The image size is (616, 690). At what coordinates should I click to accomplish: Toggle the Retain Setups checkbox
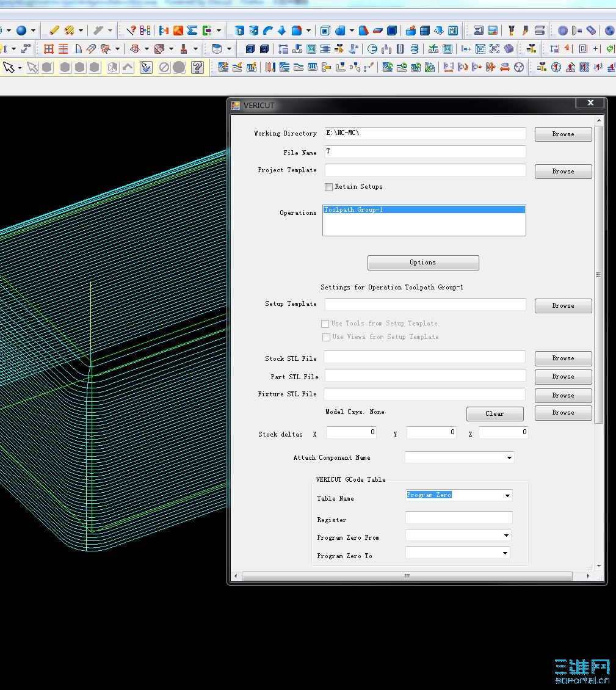pyautogui.click(x=328, y=187)
